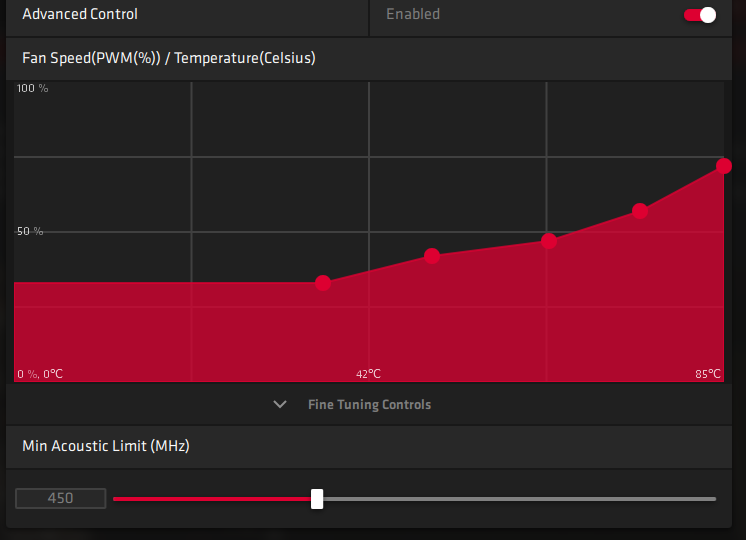This screenshot has height=540, width=746.
Task: Click the unfilled gray part of slider track
Action: pos(520,498)
